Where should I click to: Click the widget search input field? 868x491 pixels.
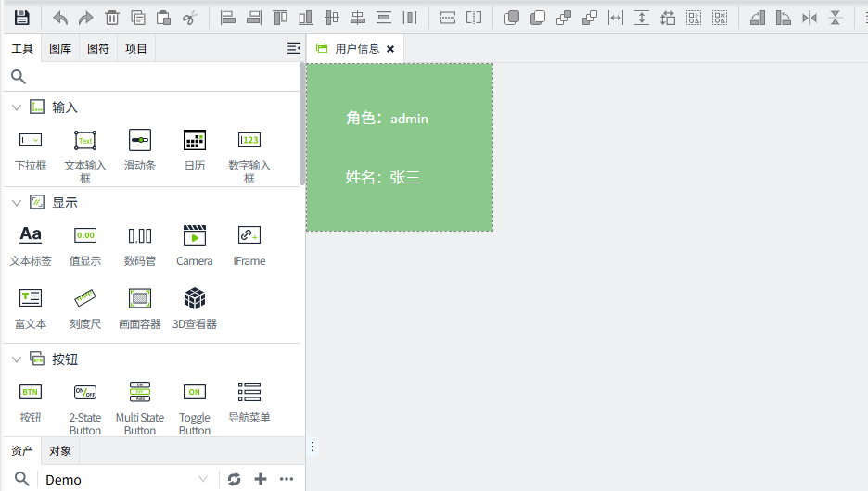158,77
